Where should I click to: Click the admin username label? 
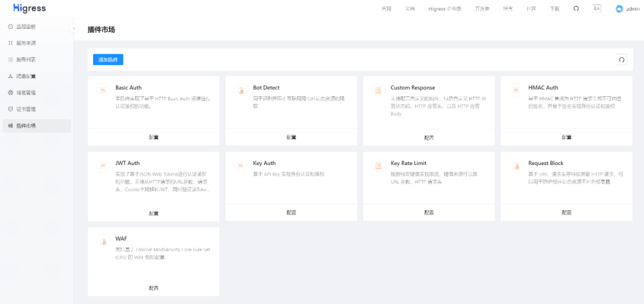pyautogui.click(x=633, y=8)
